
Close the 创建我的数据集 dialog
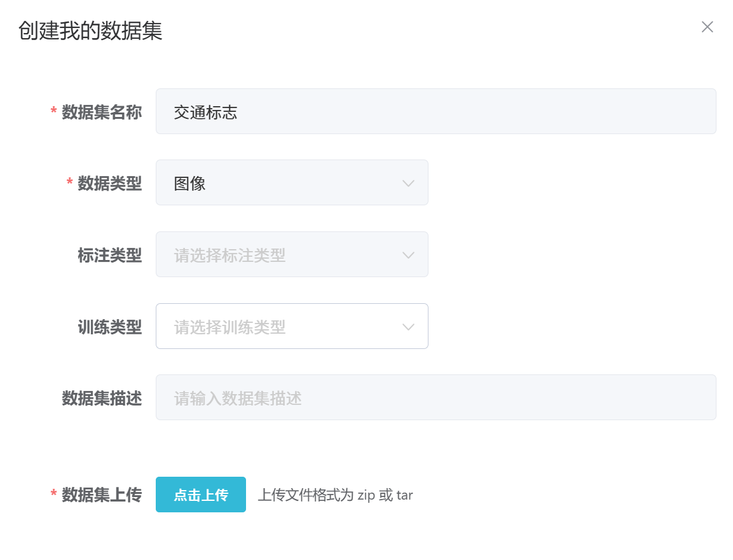tap(707, 27)
